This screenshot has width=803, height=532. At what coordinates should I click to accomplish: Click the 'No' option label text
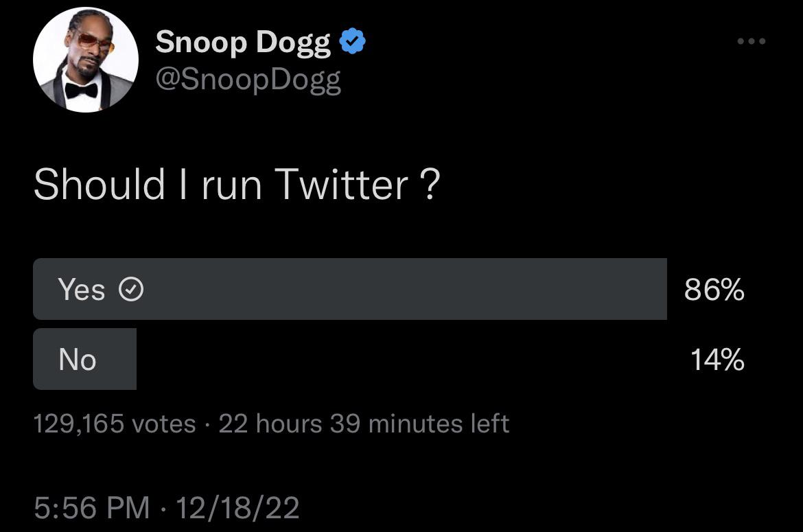click(x=78, y=360)
